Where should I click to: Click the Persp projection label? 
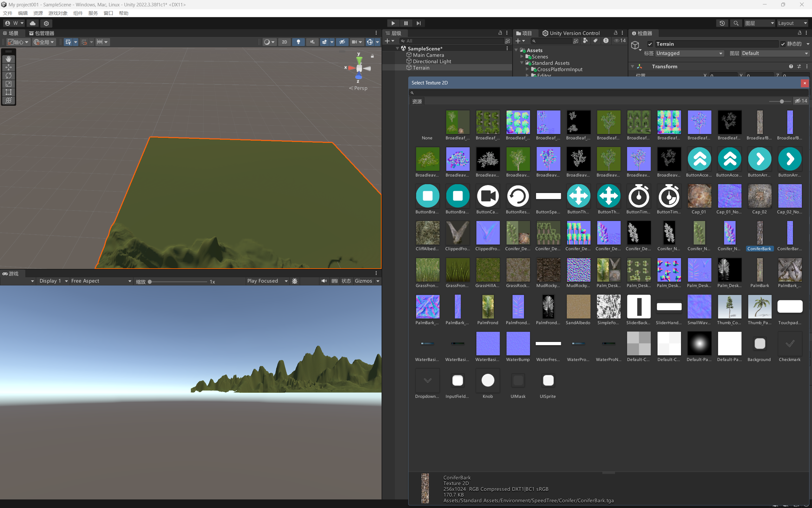coord(361,88)
